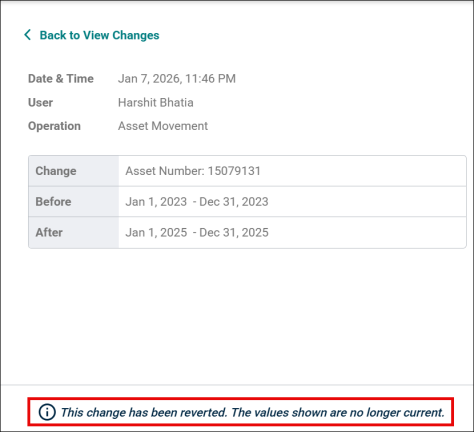Click the Dec 31, 2025 end date
This screenshot has width=474, height=432.
tap(234, 232)
